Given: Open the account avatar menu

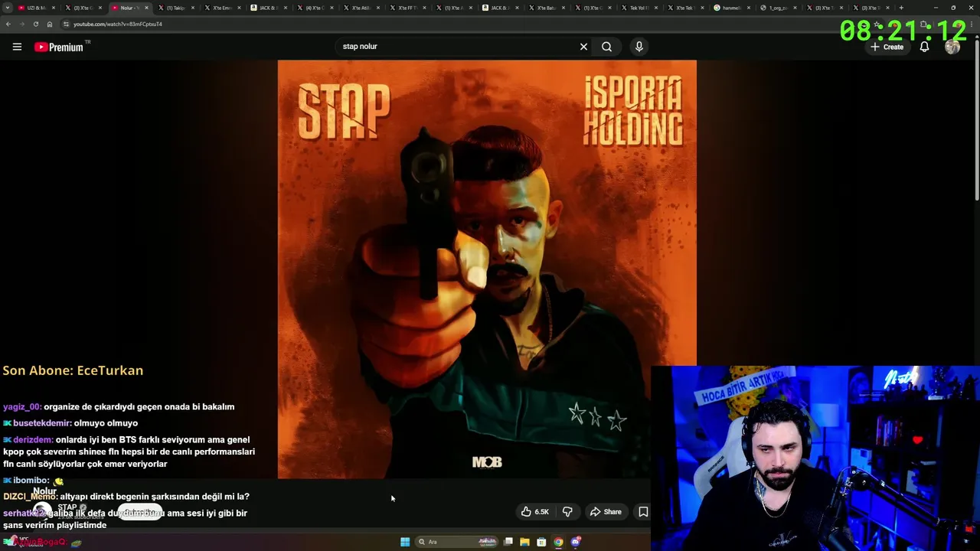Looking at the screenshot, I should click(952, 47).
